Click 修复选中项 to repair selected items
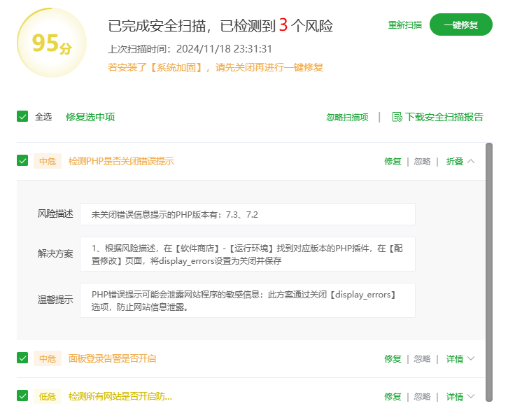 pos(90,117)
